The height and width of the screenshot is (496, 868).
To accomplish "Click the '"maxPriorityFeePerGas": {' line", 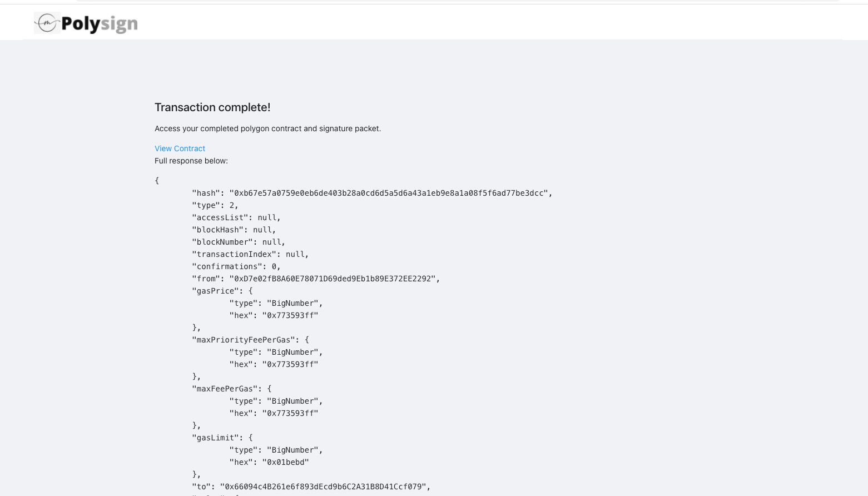I will pyautogui.click(x=250, y=340).
